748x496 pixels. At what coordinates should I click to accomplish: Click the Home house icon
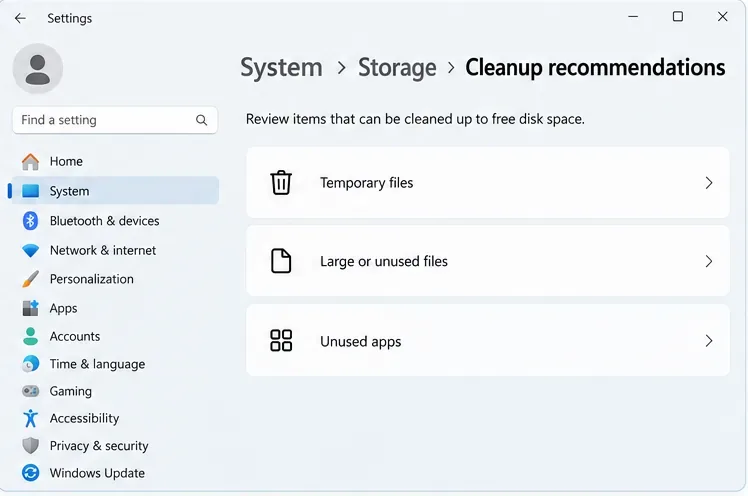31,162
